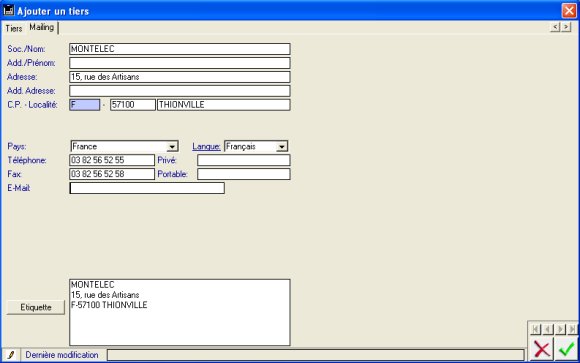Close the Ajouter un tiers window

click(569, 10)
